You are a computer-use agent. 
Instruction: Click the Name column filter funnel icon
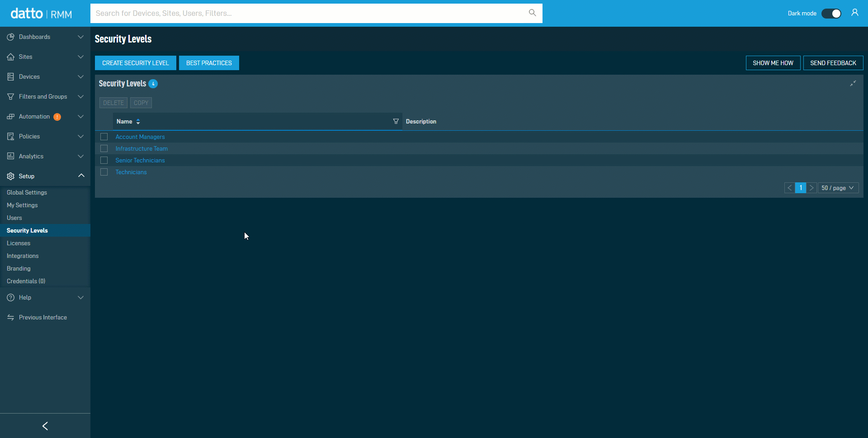tap(396, 121)
